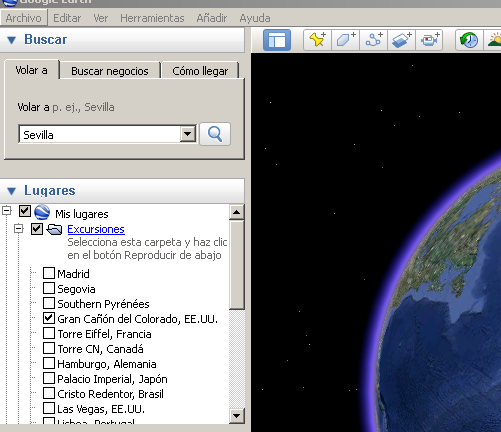Click the Lugares scrollbar down arrow
501x432 pixels.
[237, 416]
